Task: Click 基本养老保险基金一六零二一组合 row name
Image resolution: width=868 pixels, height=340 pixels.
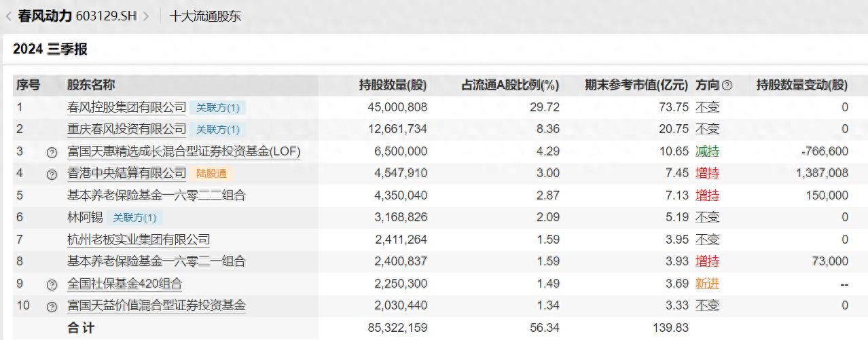Action: (x=156, y=261)
